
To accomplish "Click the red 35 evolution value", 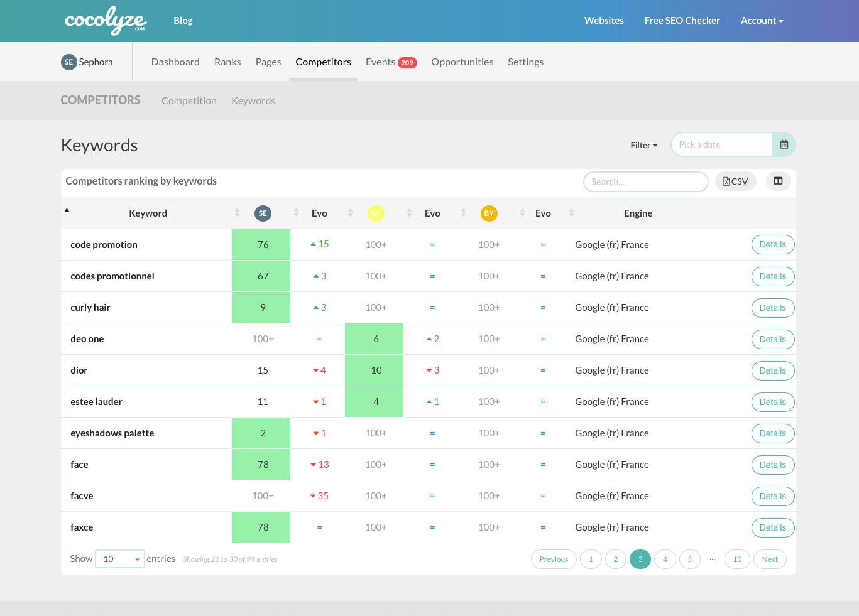I will [319, 496].
